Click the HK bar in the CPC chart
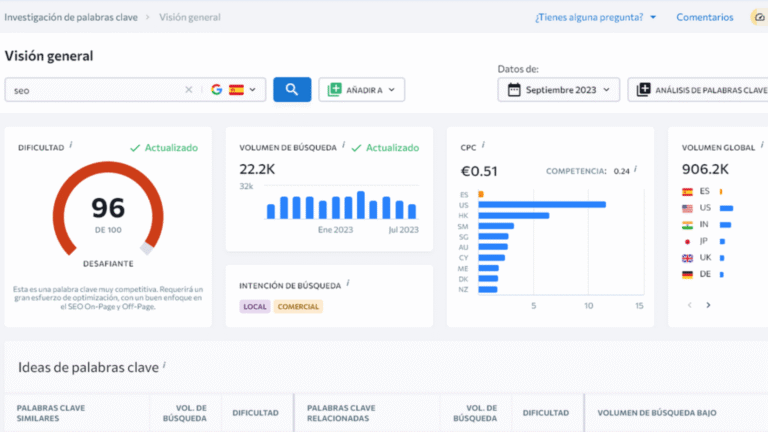Screen dimensions: 768x432 pyautogui.click(x=514, y=216)
